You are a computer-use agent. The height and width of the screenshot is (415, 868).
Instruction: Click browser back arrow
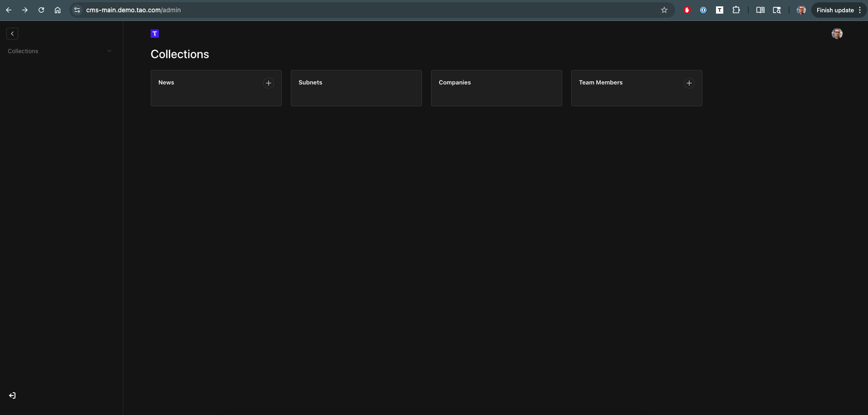click(x=9, y=10)
